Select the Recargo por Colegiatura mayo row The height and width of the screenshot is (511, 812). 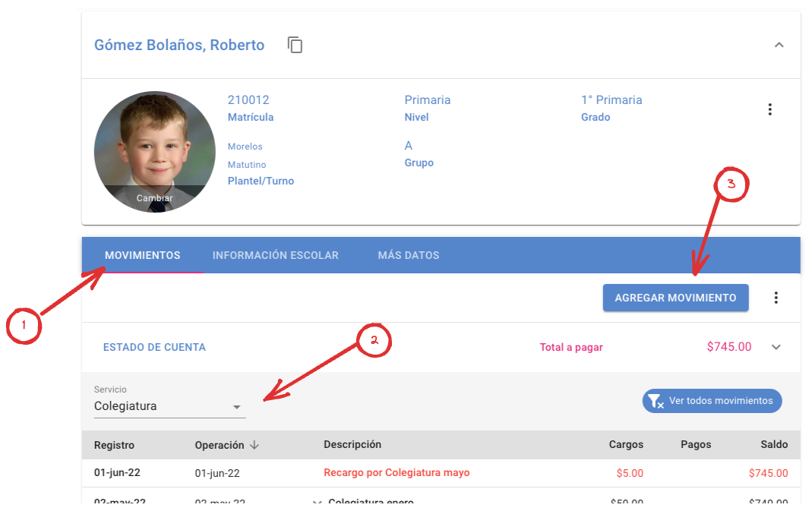point(397,473)
